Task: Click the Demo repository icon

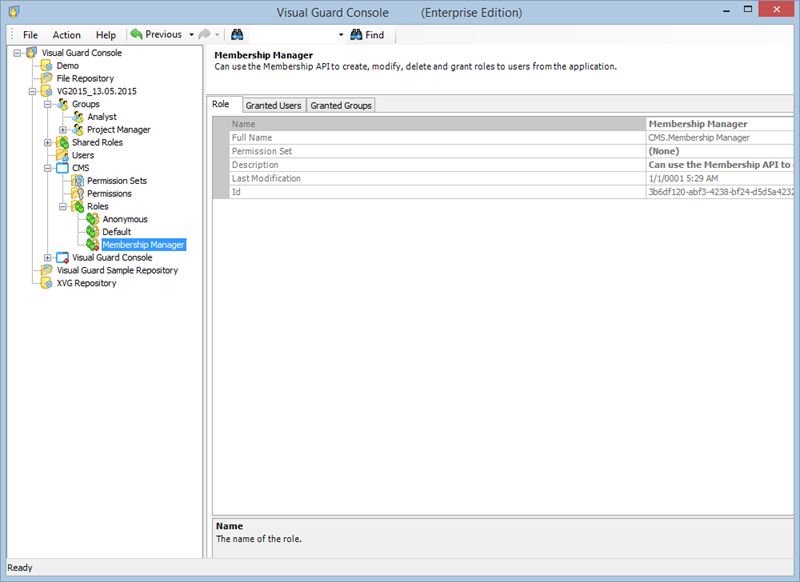Action: pyautogui.click(x=46, y=65)
